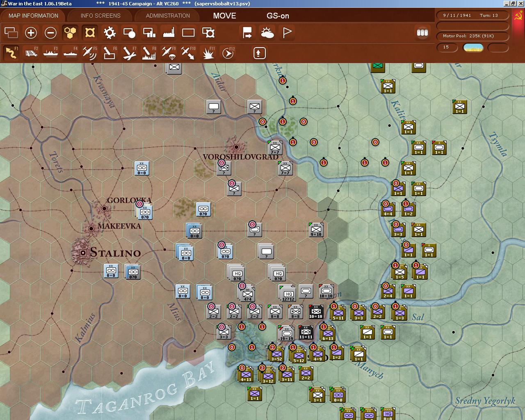Select the black 10=10 SS unit counter
The height and width of the screenshot is (420, 525).
316,312
